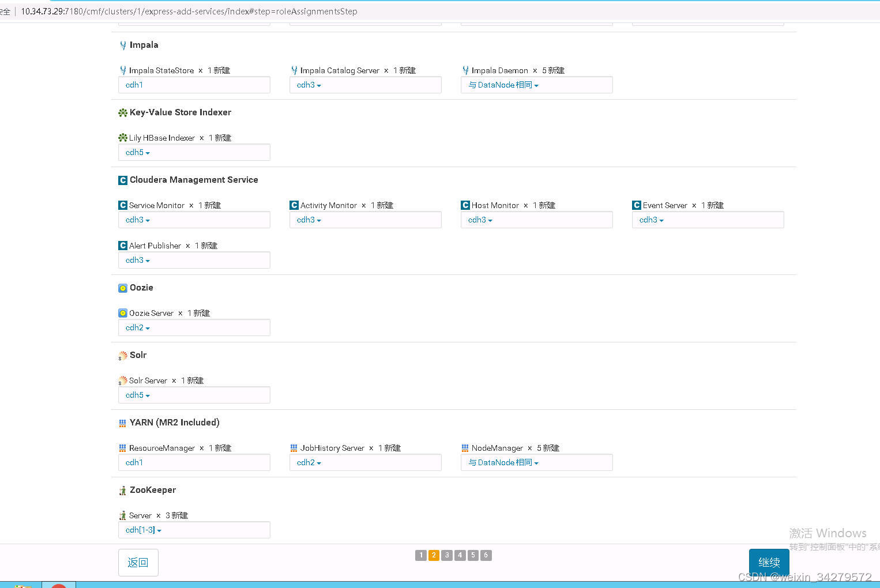The height and width of the screenshot is (588, 880).
Task: Click the YARN (MR2 Included) section icon
Action: coord(123,423)
